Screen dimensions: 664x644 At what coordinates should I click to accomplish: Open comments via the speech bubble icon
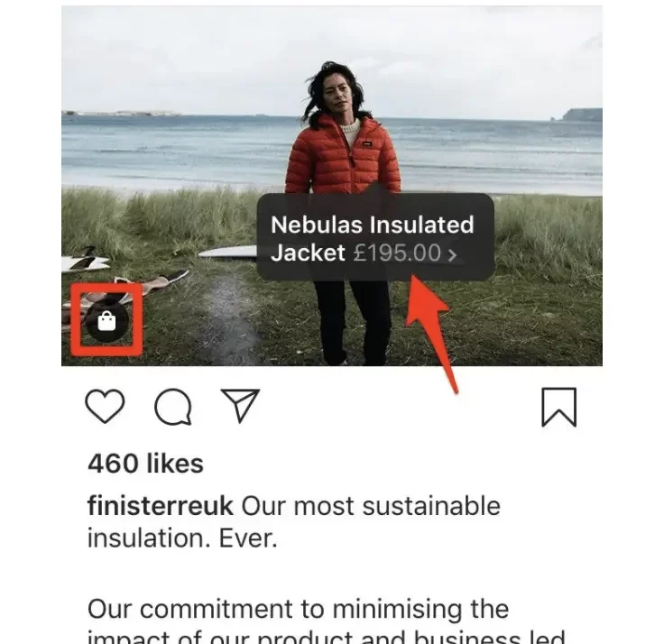click(173, 407)
